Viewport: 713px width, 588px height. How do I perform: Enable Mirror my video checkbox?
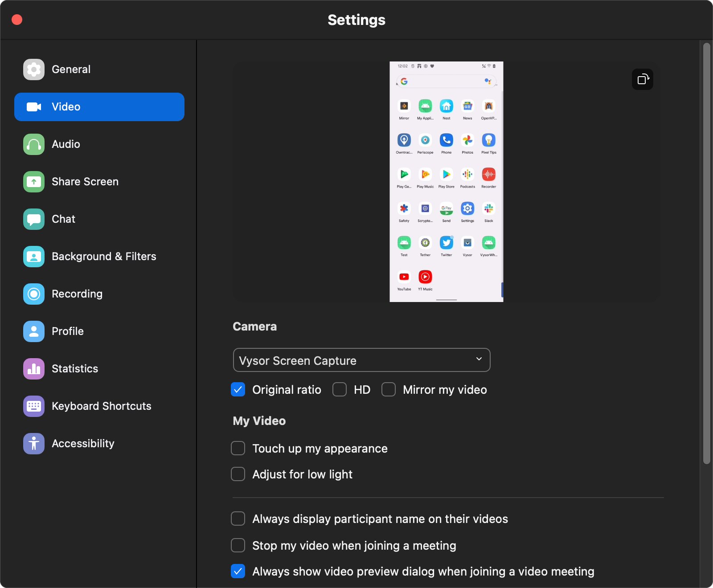point(389,389)
